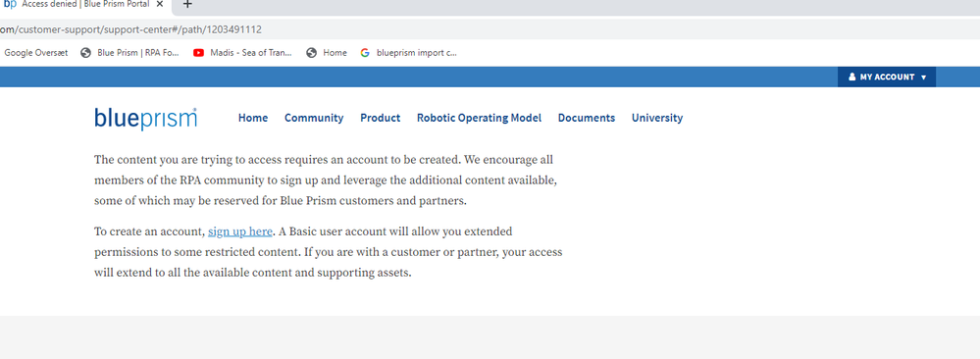
Task: Open the Blue Prism RPA Fo... bookmark
Action: [130, 53]
